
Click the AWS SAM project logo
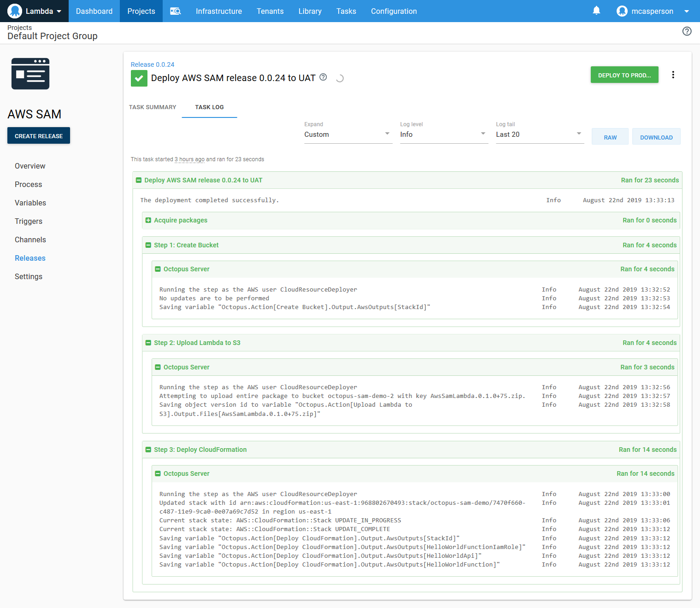[30, 74]
